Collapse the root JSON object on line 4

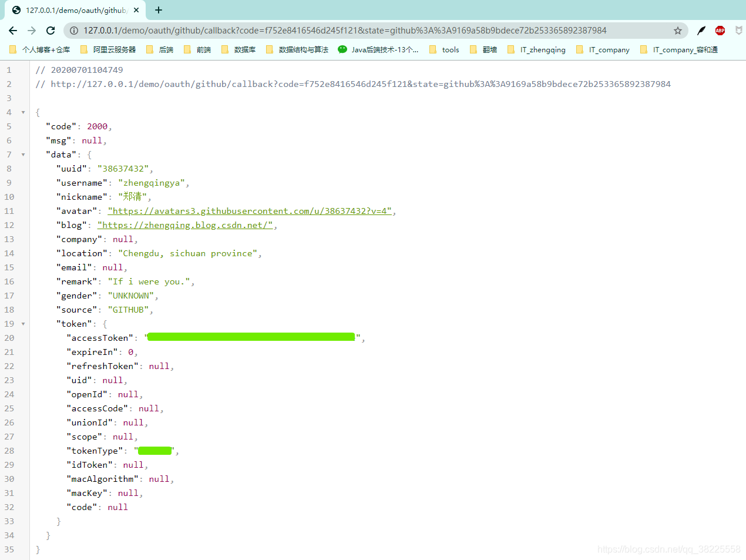click(22, 112)
